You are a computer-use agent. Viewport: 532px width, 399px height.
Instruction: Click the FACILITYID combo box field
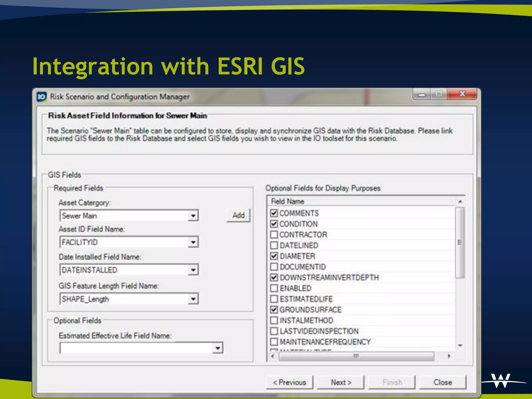[129, 242]
